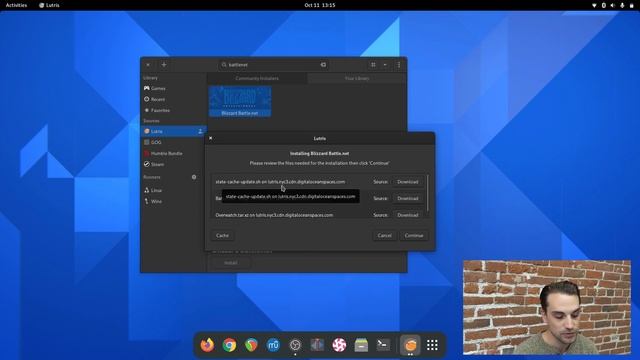The image size is (640, 360).
Task: Click the Bluetooth icon in system tray
Action: [604, 5]
